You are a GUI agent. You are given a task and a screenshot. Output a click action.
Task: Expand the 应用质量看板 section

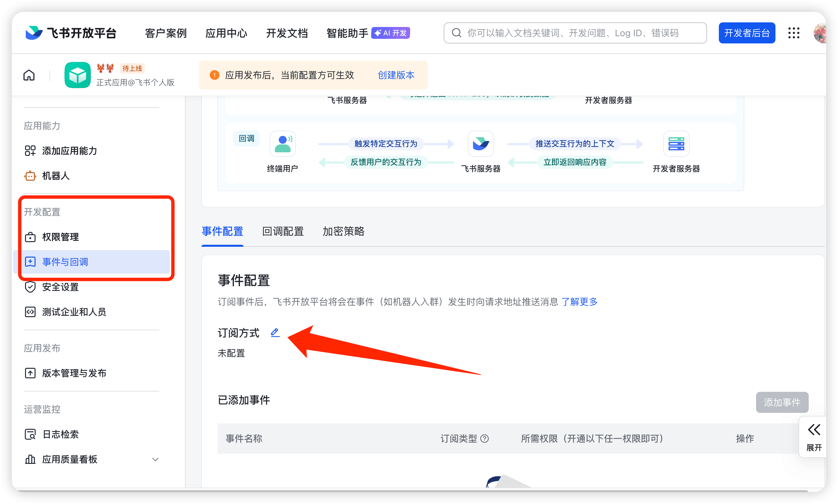155,459
